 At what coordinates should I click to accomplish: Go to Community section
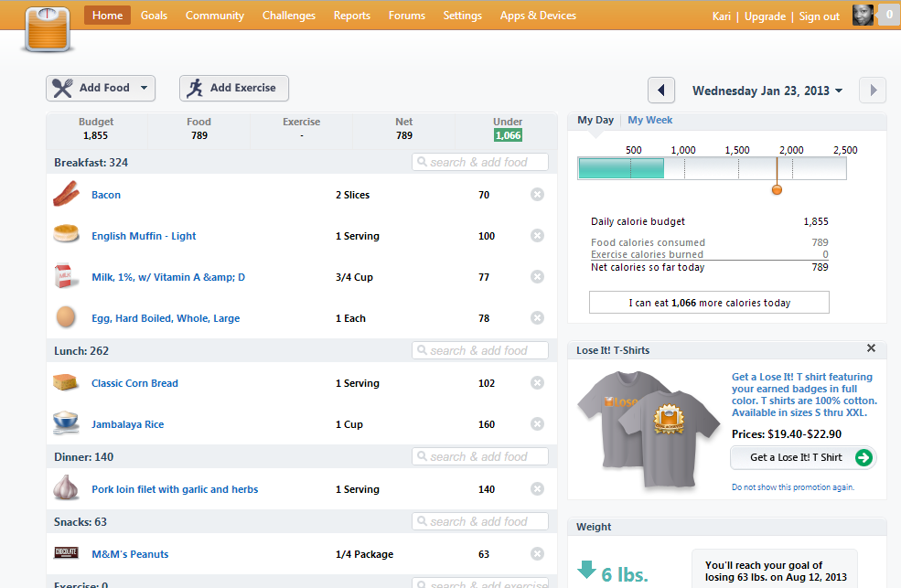pos(214,16)
